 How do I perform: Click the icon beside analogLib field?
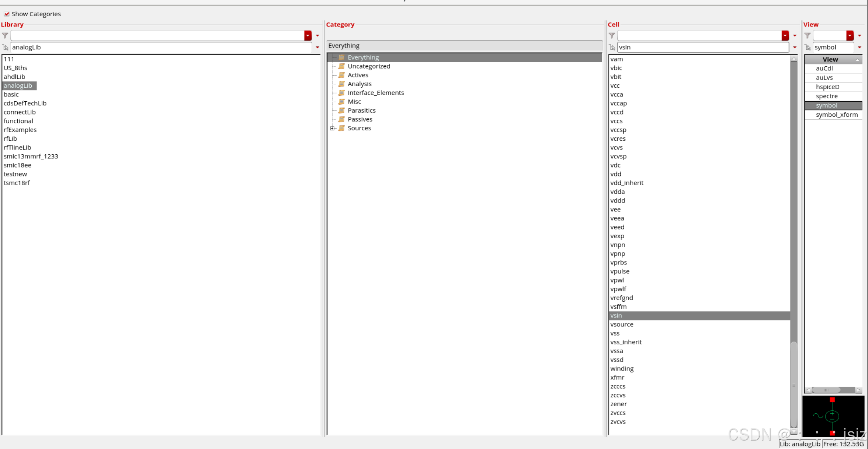pos(5,48)
